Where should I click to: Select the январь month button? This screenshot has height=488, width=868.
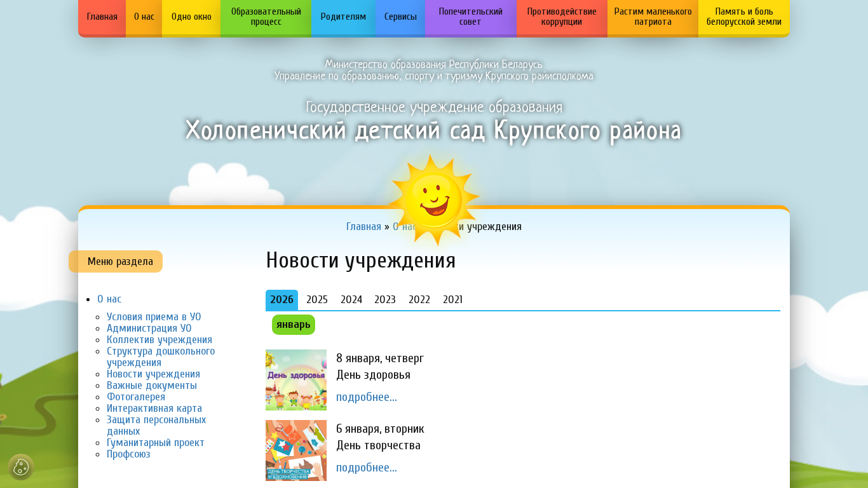coord(294,325)
